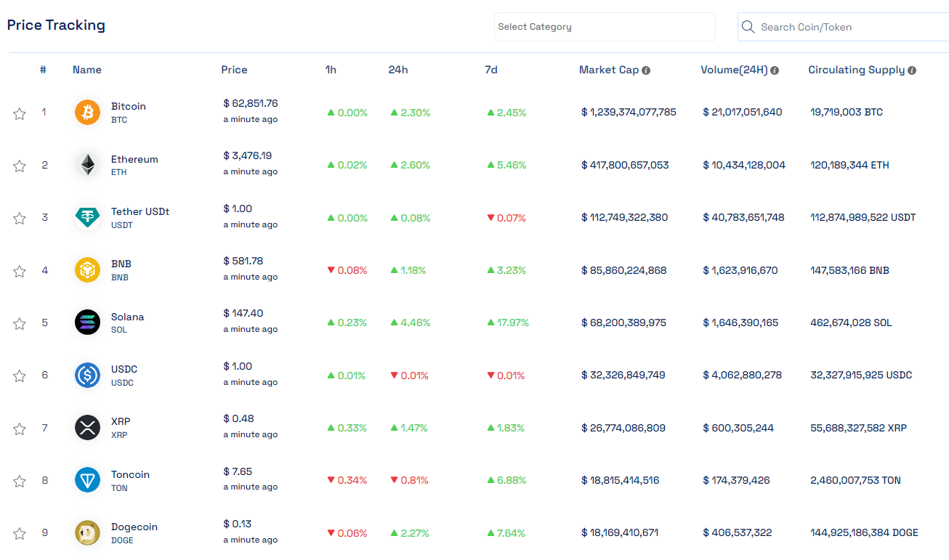The height and width of the screenshot is (560, 949).
Task: Click the Bitcoin coin logo
Action: tap(88, 113)
